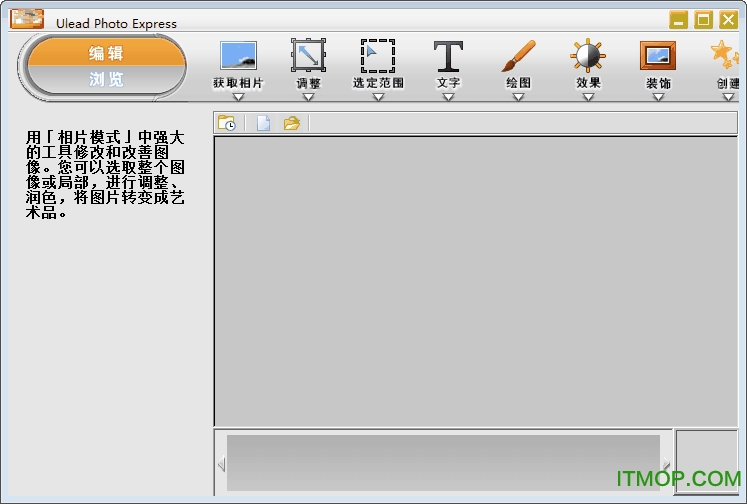Expand dropdown arrow under 文字
Viewport: 747px width, 504px height.
(448, 97)
